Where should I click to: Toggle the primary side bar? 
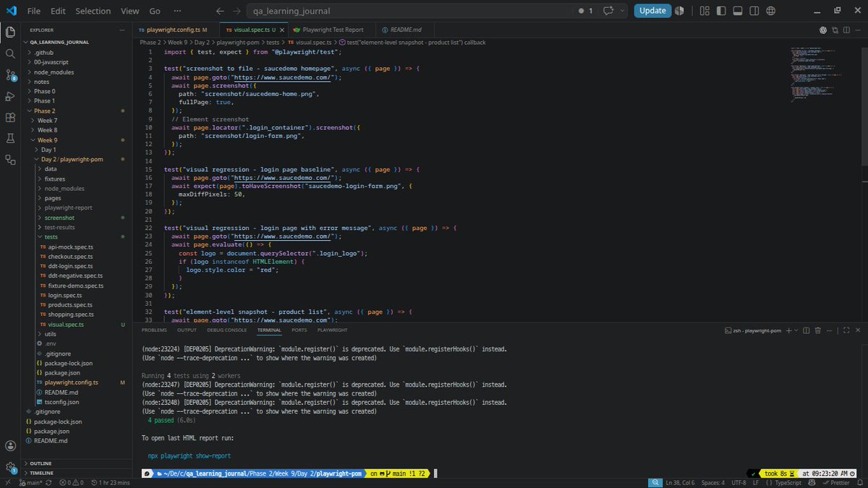[x=721, y=11]
